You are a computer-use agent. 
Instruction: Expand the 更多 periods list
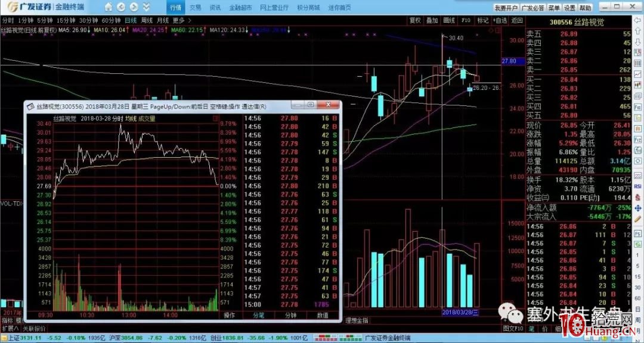pos(182,20)
